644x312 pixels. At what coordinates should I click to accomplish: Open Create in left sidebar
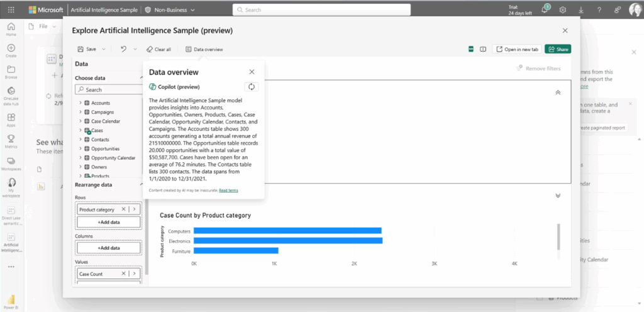(11, 50)
